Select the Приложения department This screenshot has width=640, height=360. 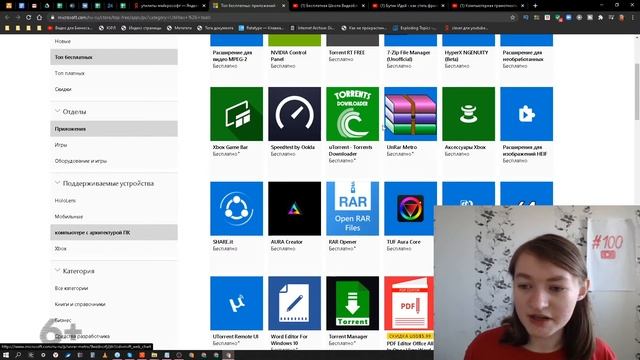114,129
